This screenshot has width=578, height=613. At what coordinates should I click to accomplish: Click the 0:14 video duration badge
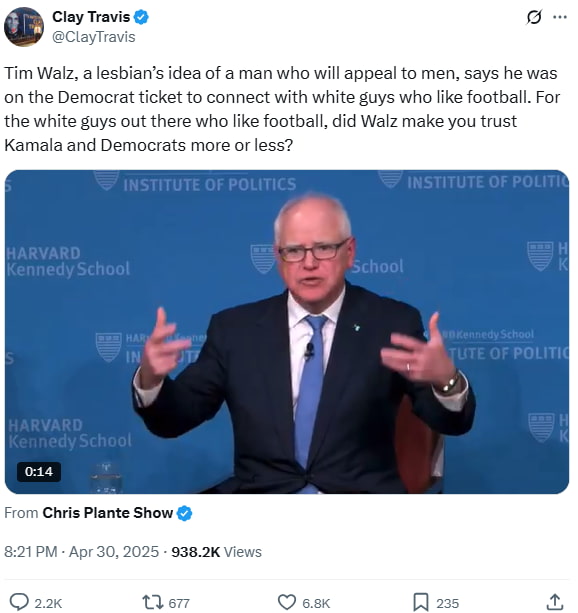(x=39, y=471)
